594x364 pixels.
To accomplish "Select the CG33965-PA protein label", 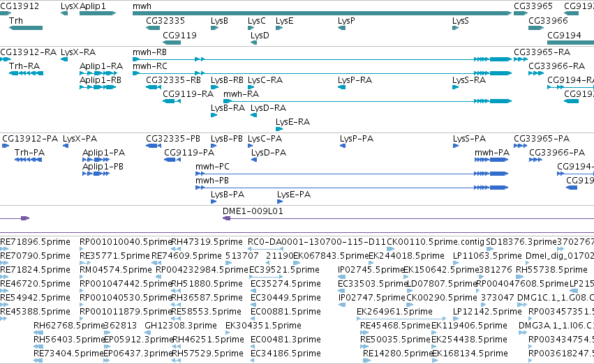I will (542, 139).
